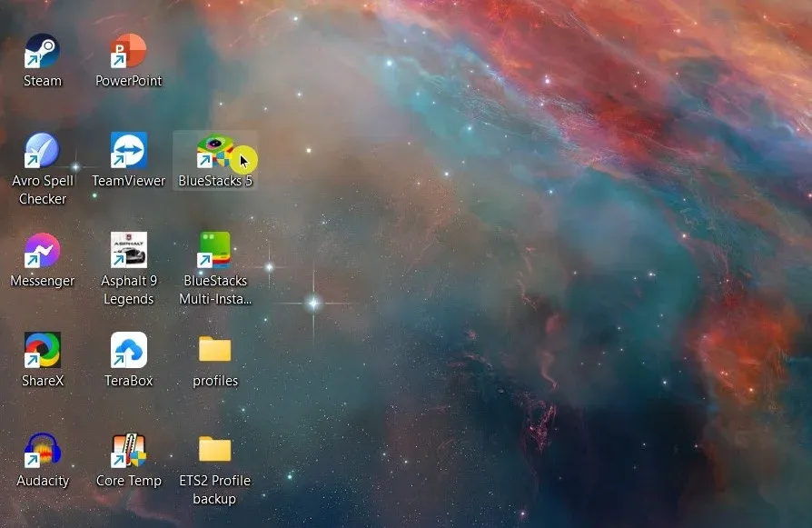Click the BlueStacks Multi-Instance Manager icon

pos(215,251)
